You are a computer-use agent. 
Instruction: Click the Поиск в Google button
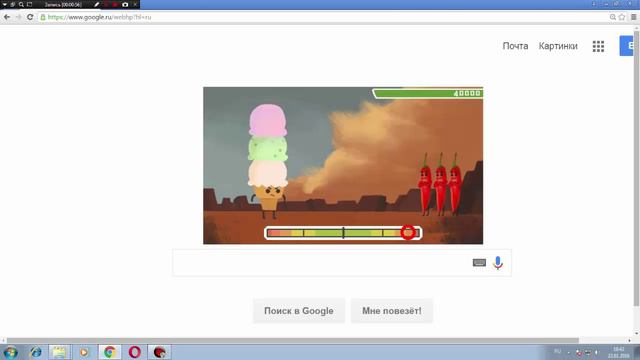(299, 311)
